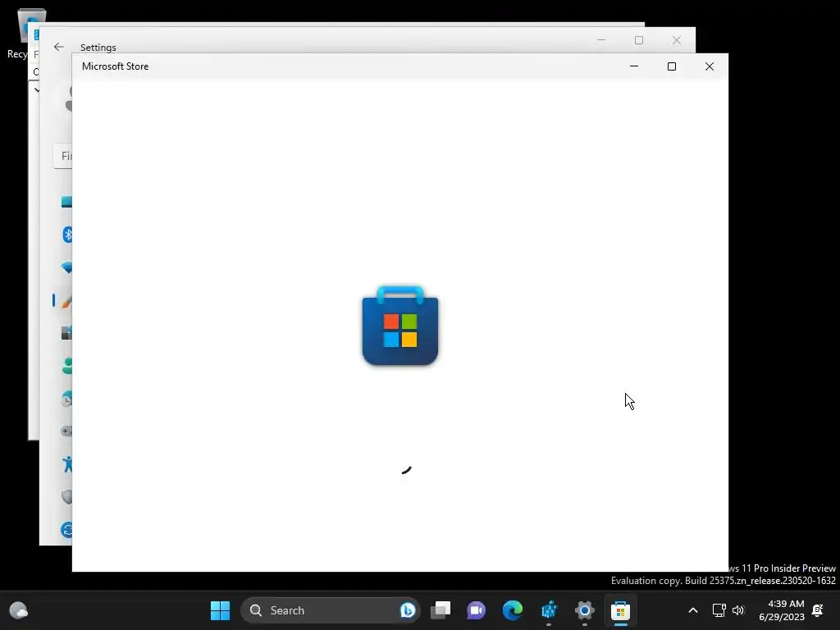Open Microsoft Edge from taskbar
Viewport: 840px width, 630px height.
[513, 610]
